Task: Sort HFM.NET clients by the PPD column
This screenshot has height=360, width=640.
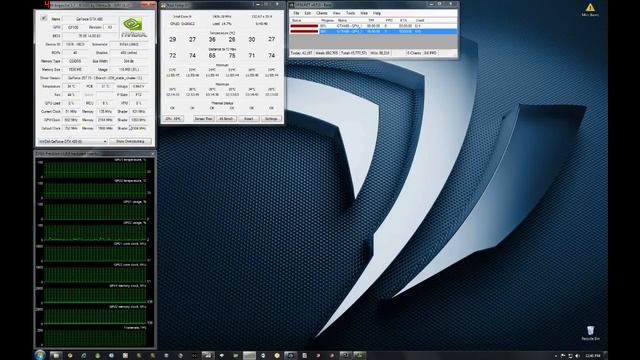Action: tap(389, 20)
